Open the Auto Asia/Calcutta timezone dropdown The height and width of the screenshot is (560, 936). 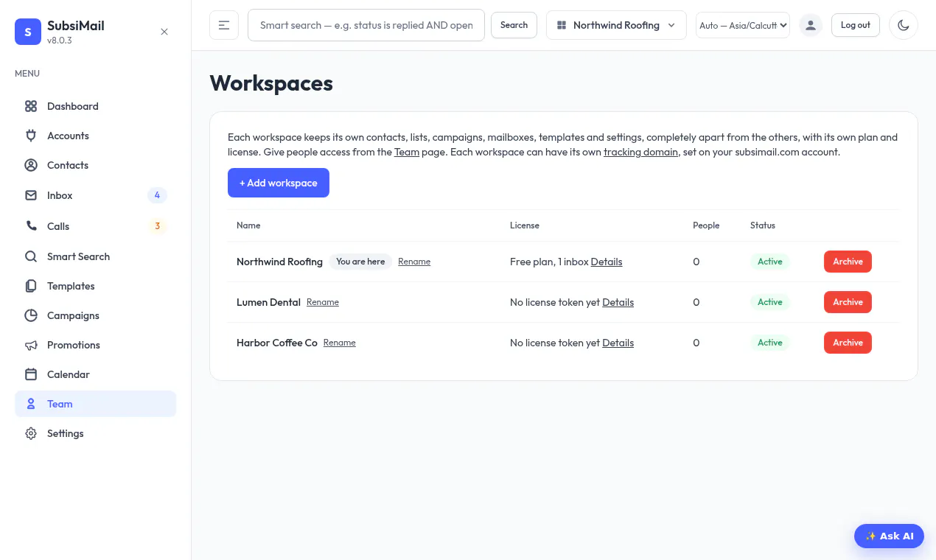click(743, 25)
